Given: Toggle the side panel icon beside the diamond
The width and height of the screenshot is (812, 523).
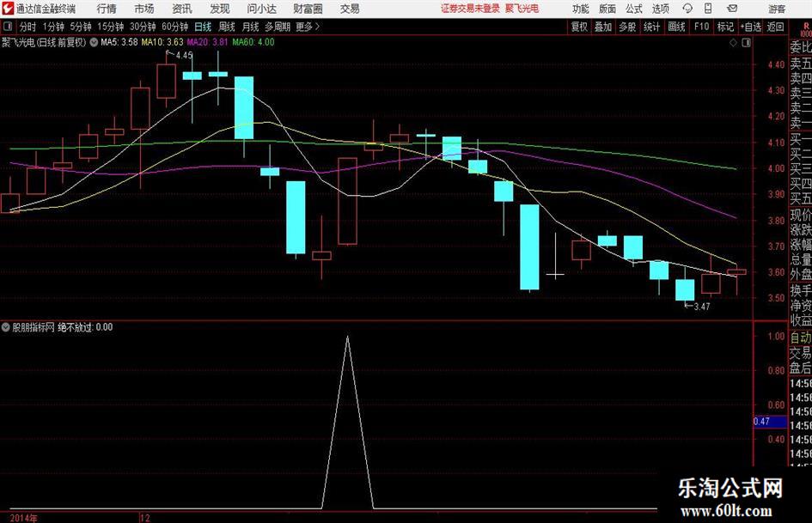Looking at the screenshot, I should [x=746, y=43].
